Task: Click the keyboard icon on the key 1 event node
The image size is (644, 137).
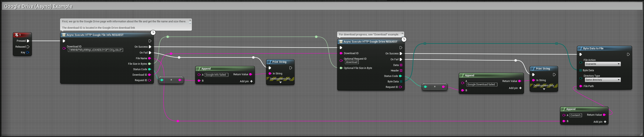Action: pos(16,35)
